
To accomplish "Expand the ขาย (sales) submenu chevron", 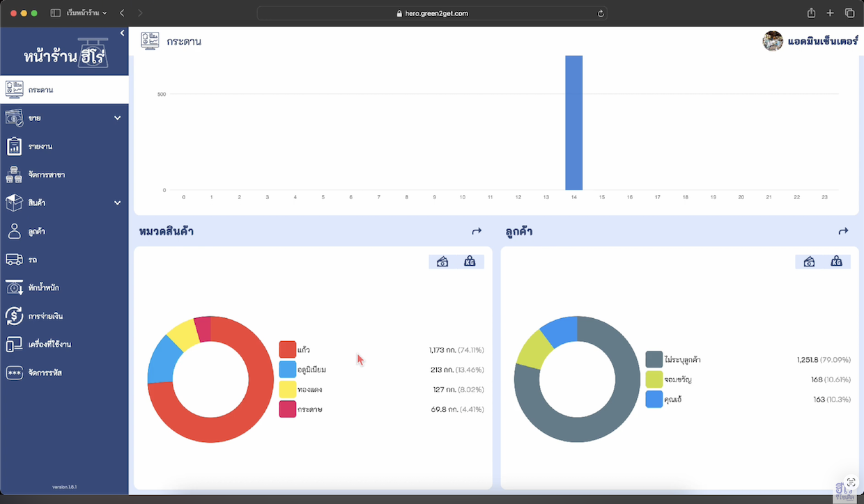I will coord(117,118).
